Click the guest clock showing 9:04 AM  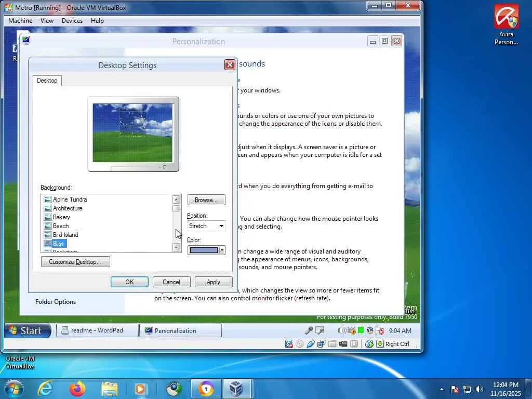pos(400,330)
